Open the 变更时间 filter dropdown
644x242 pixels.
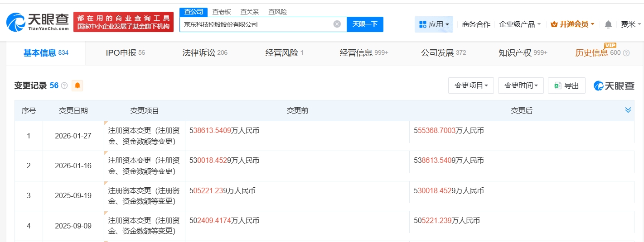(x=521, y=85)
